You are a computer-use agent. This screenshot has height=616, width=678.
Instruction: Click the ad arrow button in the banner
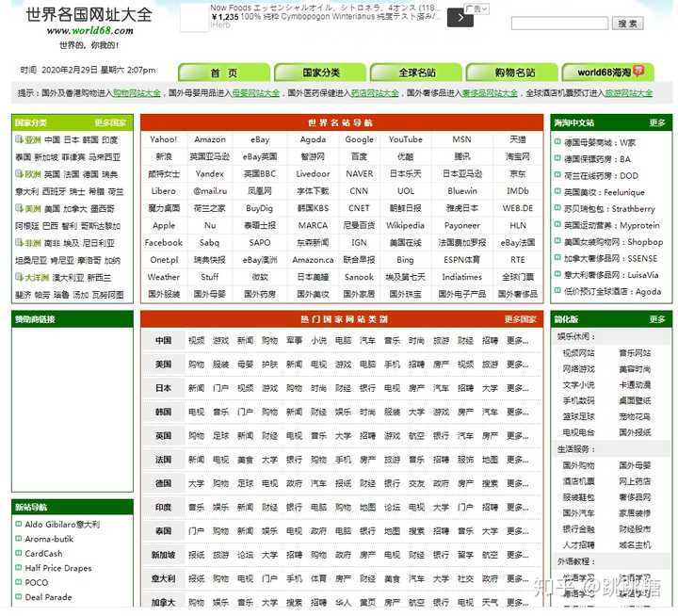point(460,18)
